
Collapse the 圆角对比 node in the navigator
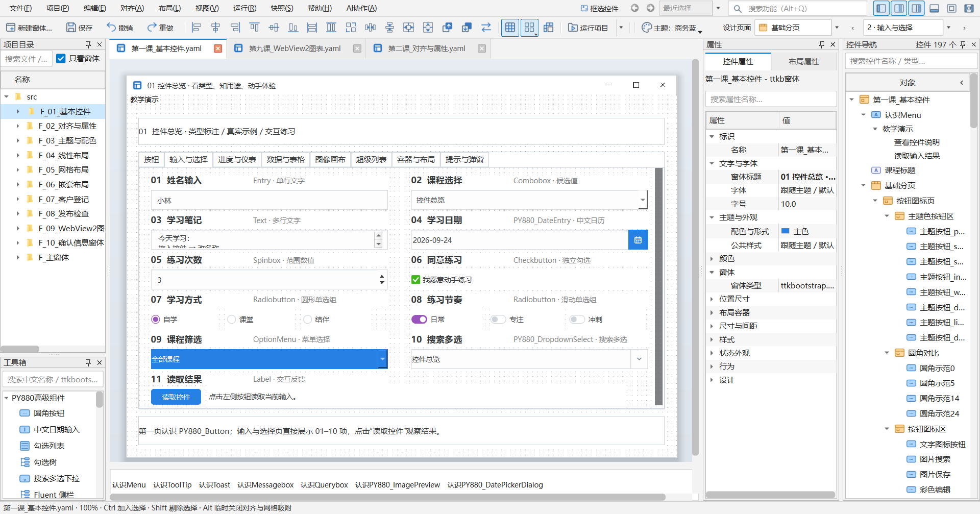(x=887, y=353)
